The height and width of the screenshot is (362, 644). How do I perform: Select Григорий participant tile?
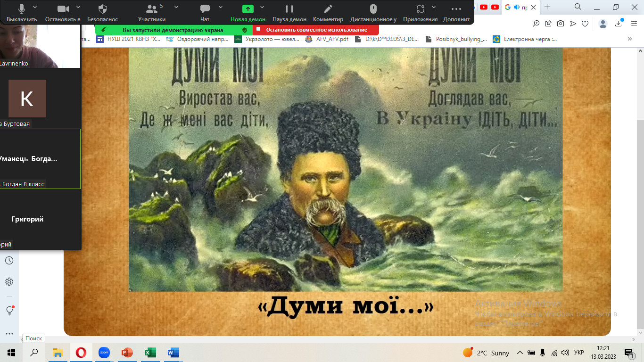[40, 219]
